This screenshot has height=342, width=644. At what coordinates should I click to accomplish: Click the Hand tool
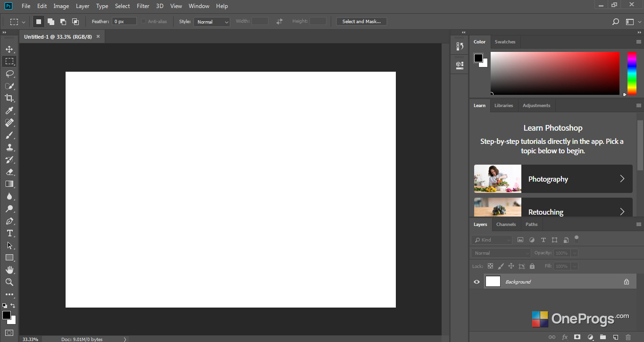[x=9, y=270]
